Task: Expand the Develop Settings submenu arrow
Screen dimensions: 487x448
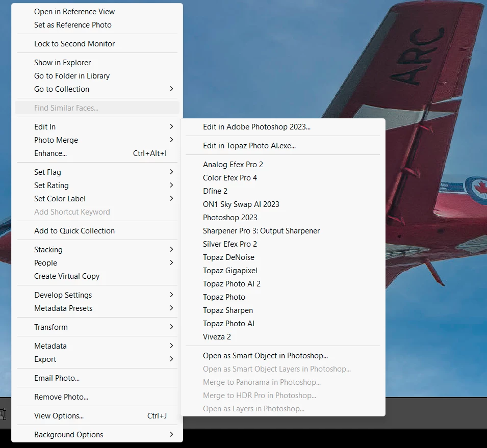Action: 171,295
